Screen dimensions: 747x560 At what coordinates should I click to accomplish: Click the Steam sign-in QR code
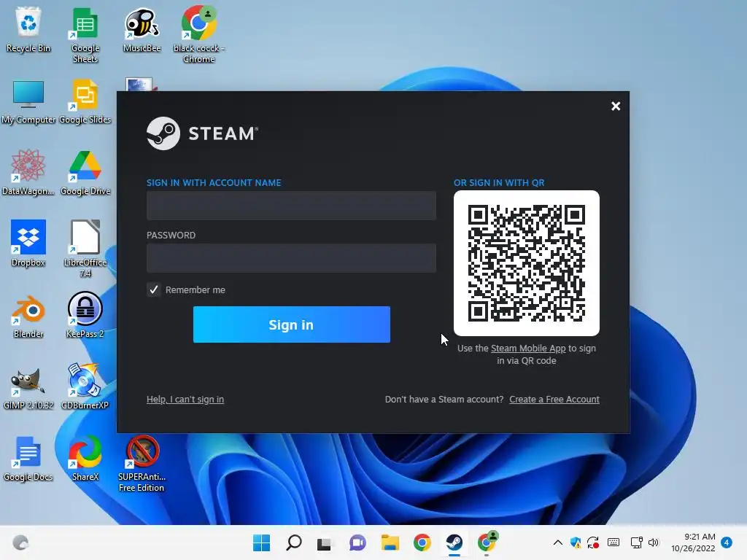(527, 263)
